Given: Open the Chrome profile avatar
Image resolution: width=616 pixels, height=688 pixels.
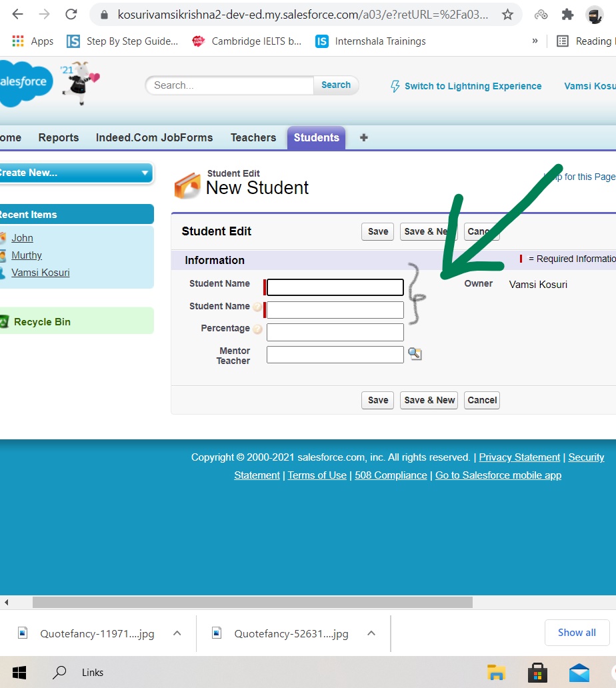Looking at the screenshot, I should click(595, 15).
